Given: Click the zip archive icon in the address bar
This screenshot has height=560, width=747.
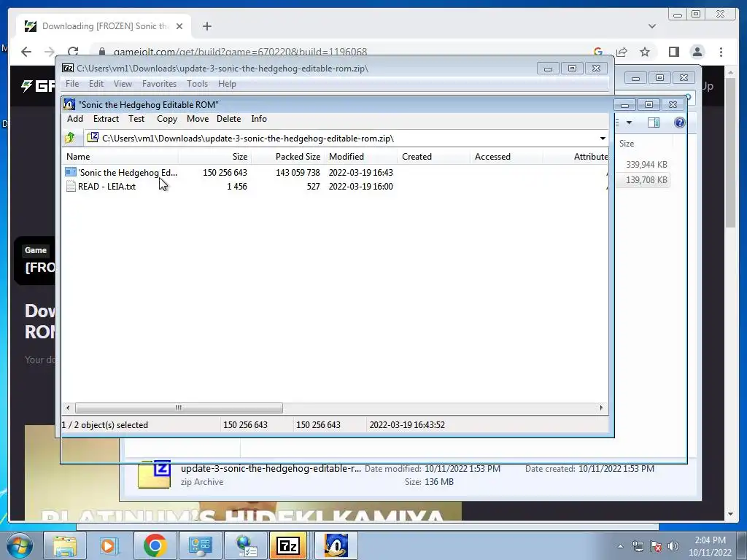Looking at the screenshot, I should 93,138.
